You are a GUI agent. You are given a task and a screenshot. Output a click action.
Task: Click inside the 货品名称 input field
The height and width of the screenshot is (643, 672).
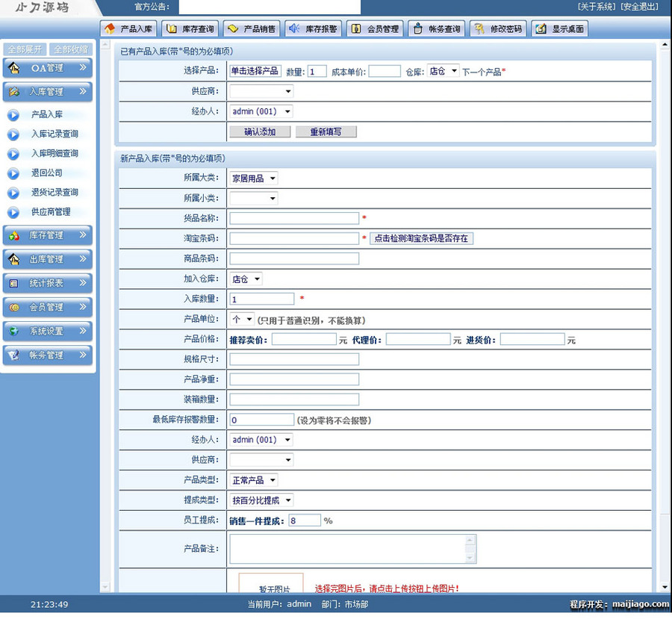tap(293, 217)
